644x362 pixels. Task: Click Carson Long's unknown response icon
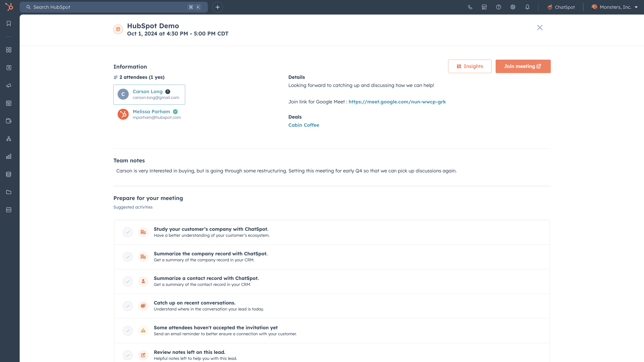click(168, 91)
